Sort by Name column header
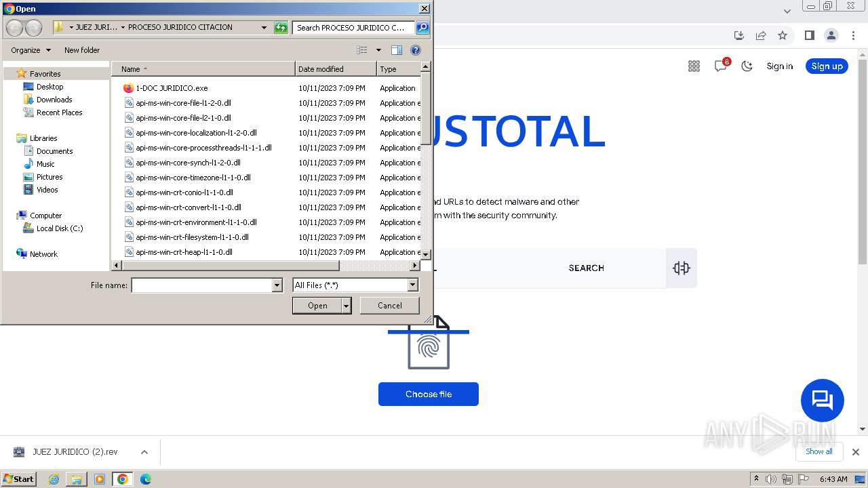This screenshot has width=868, height=488. (x=203, y=69)
